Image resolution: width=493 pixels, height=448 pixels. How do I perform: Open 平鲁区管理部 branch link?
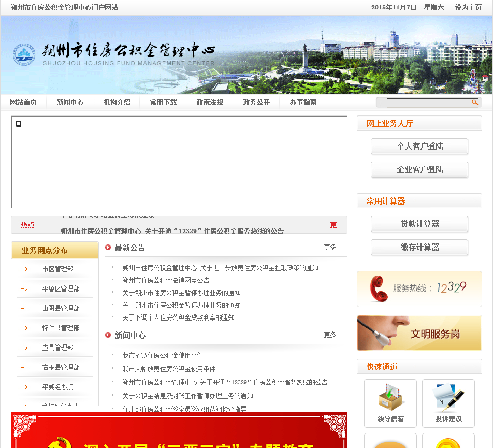click(x=61, y=288)
